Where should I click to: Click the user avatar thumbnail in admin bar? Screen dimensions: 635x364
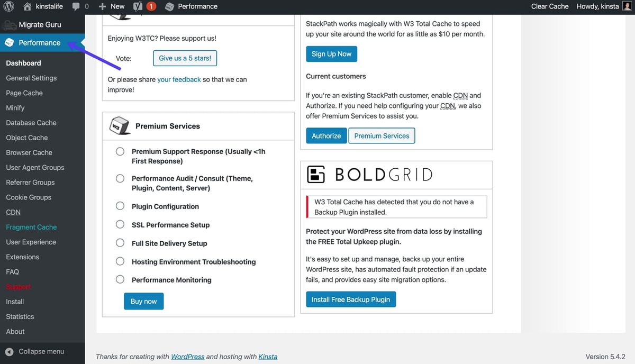[627, 6]
